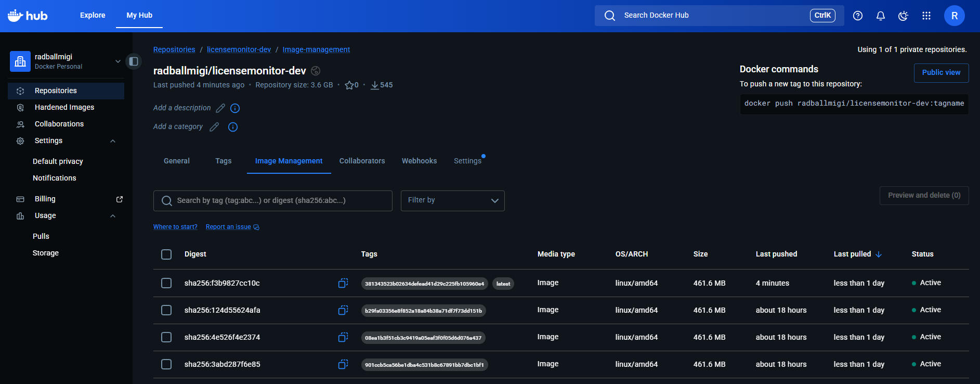Expand the radballmigi account switcher chevron
The width and height of the screenshot is (980, 384).
(118, 61)
